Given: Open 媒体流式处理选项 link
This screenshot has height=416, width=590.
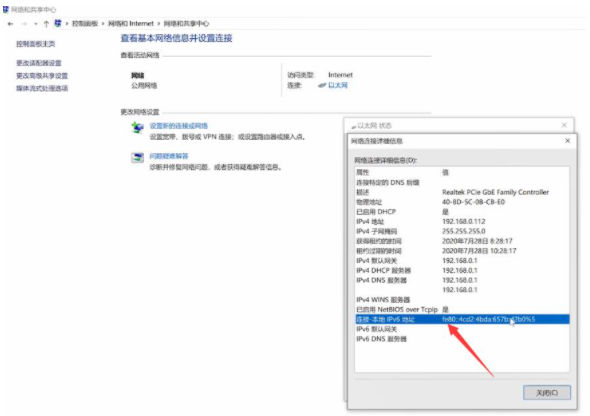Looking at the screenshot, I should (42, 88).
